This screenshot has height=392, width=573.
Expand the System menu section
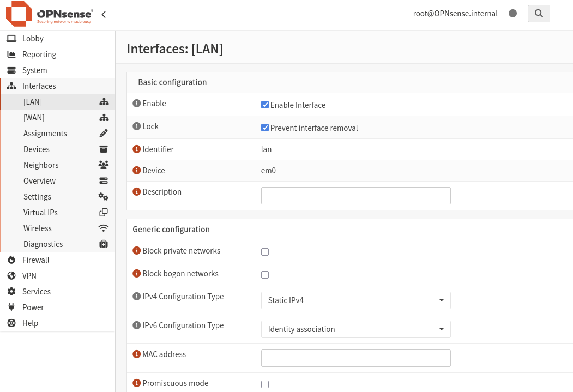tap(58, 70)
